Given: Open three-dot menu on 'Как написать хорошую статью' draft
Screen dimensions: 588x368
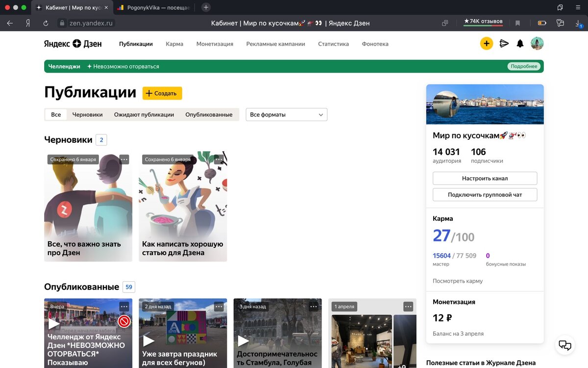Looking at the screenshot, I should [x=219, y=159].
